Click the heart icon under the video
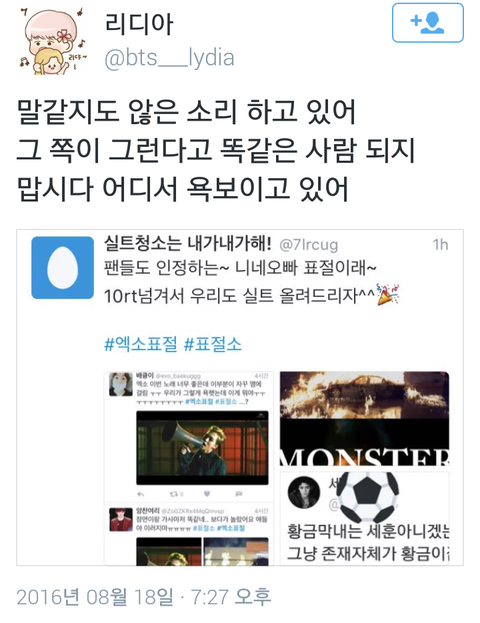 click(x=207, y=494)
